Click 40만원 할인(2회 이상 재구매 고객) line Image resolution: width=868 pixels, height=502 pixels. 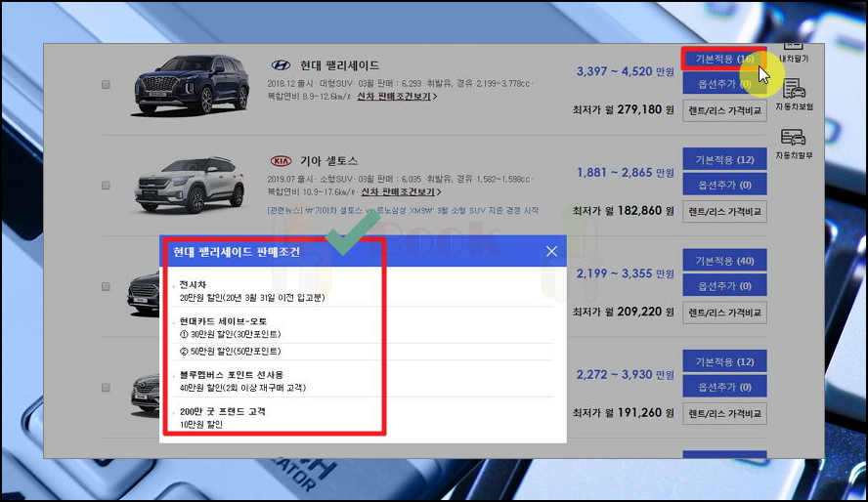click(242, 388)
